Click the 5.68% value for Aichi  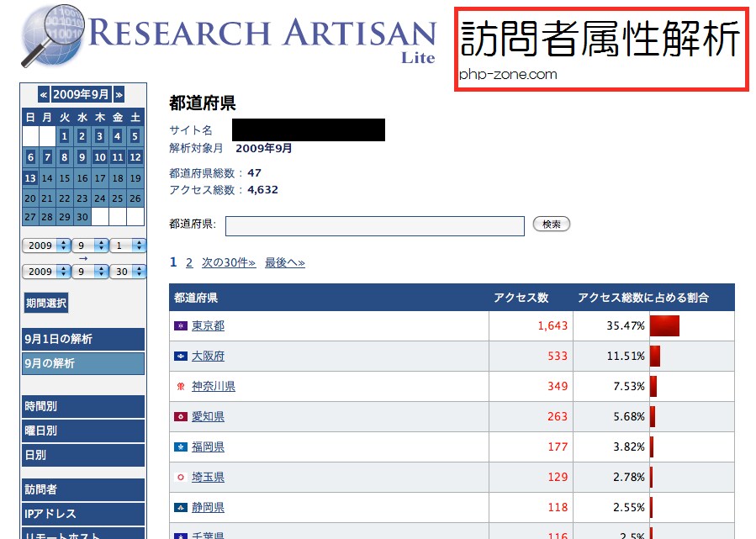pyautogui.click(x=629, y=417)
